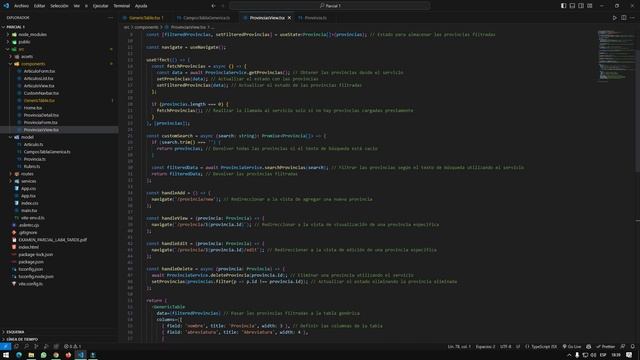The image size is (640, 360).
Task: Select the TypeScript JSX language mode
Action: click(541, 347)
